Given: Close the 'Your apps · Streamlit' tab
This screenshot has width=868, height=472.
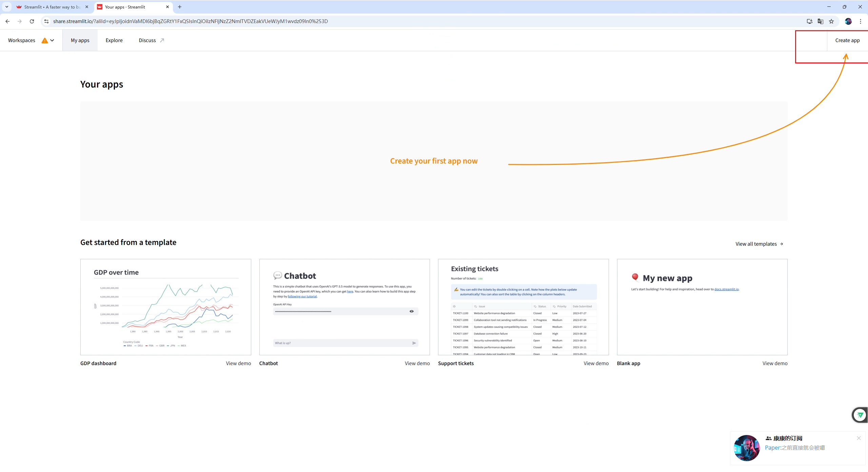Looking at the screenshot, I should [x=167, y=7].
